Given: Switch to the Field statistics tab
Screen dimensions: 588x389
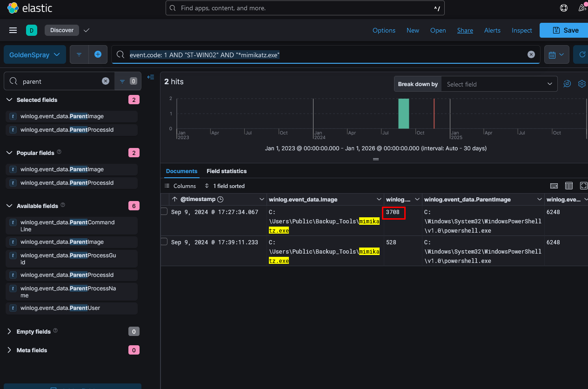Looking at the screenshot, I should 227,171.
